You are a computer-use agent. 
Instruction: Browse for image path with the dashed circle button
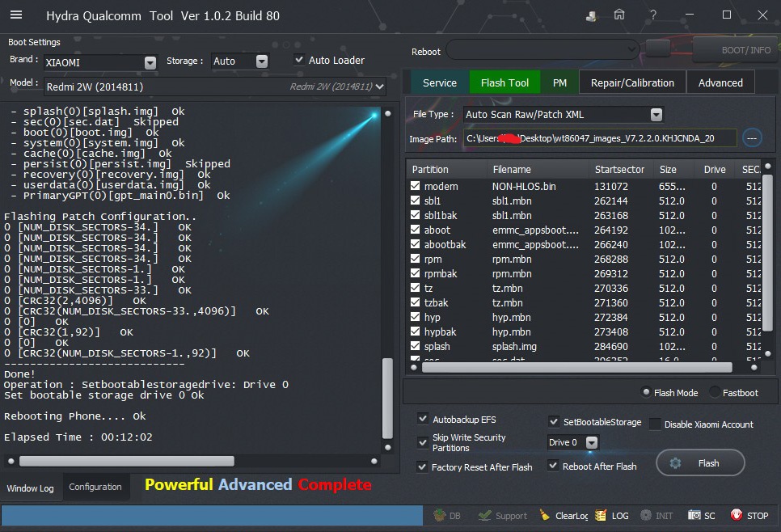tap(752, 138)
